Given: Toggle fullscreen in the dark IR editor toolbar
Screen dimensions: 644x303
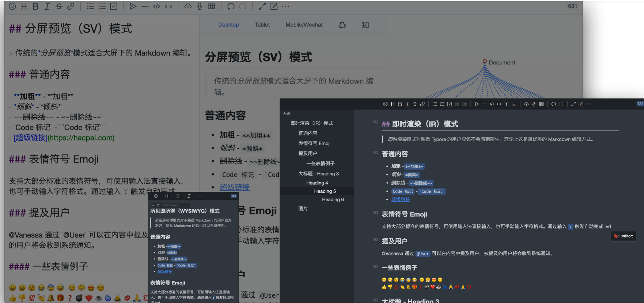Looking at the screenshot, I should tap(573, 104).
